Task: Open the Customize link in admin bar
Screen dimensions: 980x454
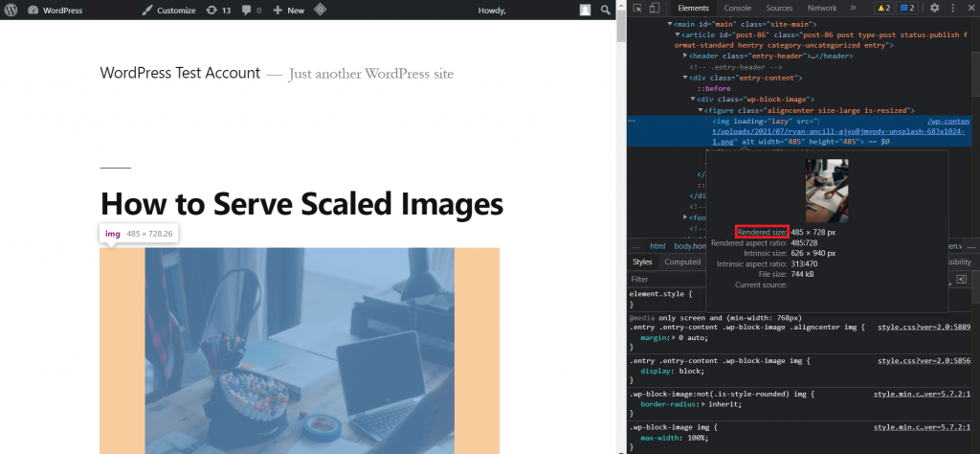Action: click(168, 10)
